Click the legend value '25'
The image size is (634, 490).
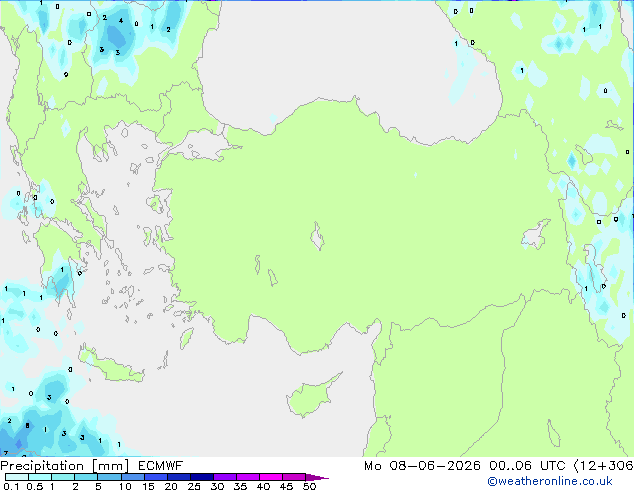[x=194, y=486]
